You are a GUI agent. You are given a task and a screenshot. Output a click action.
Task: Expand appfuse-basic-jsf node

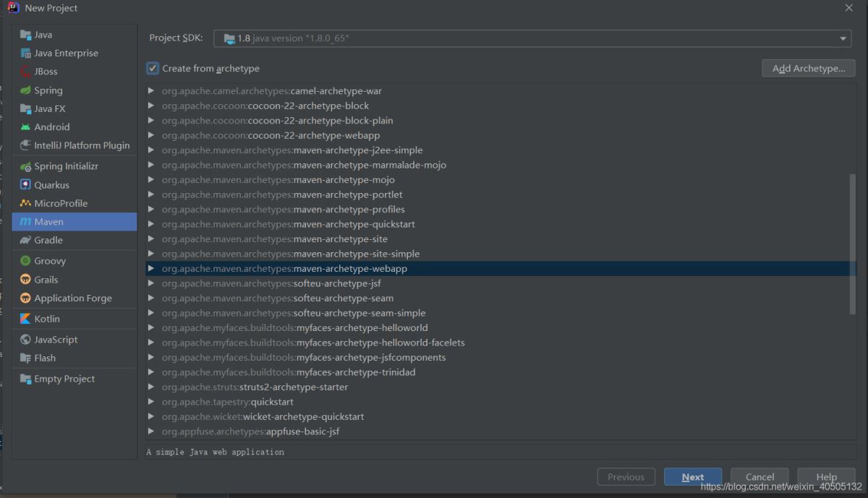pos(151,432)
